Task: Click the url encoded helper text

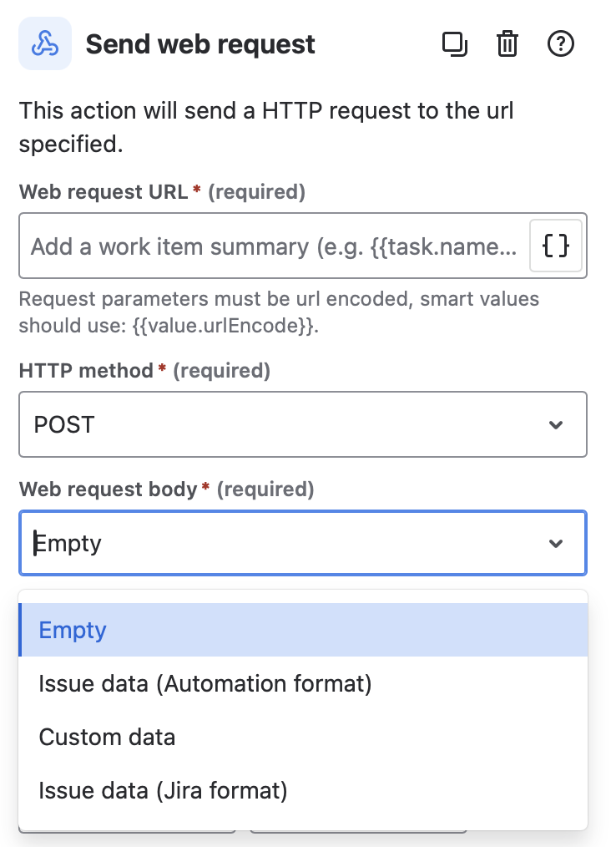Action: (279, 312)
